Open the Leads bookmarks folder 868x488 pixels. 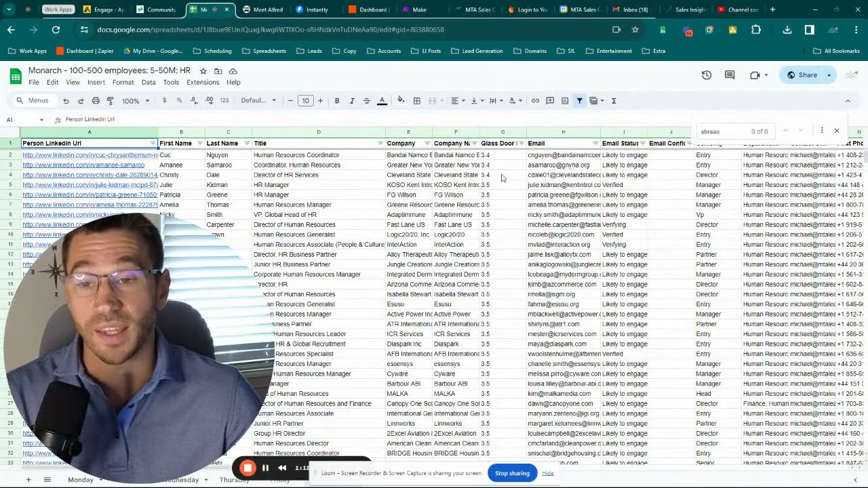(x=309, y=51)
